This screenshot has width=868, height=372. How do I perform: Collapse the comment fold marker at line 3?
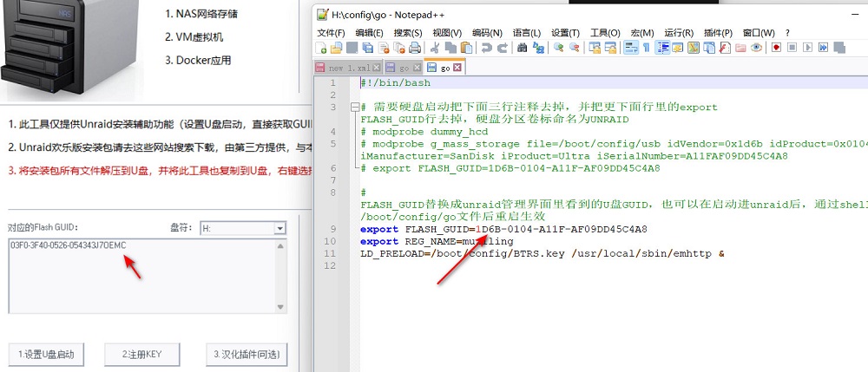click(x=354, y=108)
